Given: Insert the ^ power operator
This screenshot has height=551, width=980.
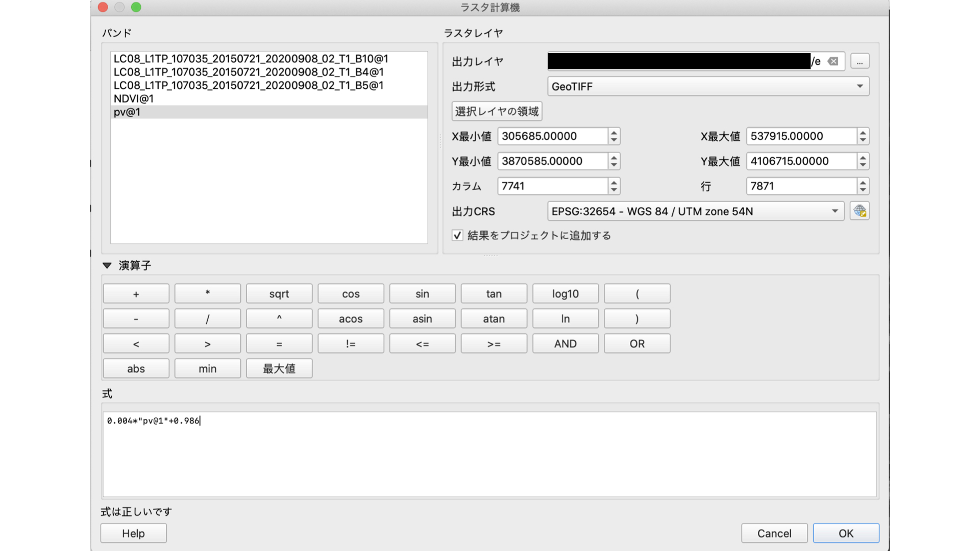Looking at the screenshot, I should click(279, 319).
